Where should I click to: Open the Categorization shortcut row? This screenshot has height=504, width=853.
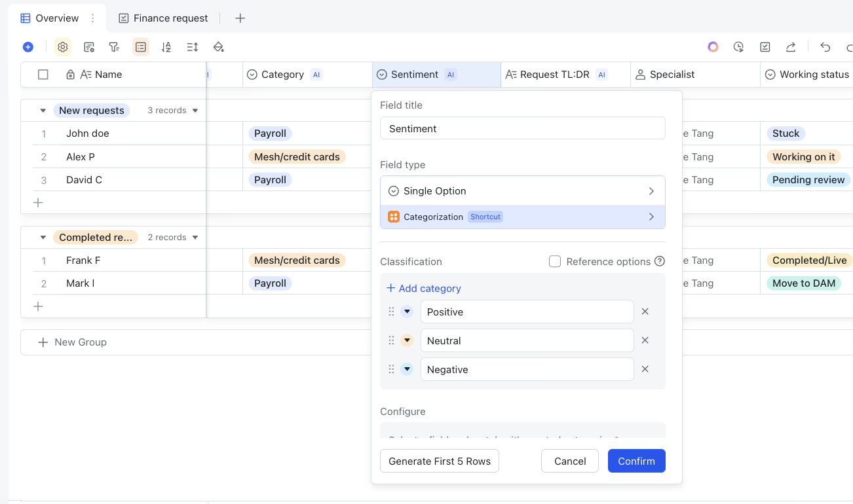tap(522, 217)
